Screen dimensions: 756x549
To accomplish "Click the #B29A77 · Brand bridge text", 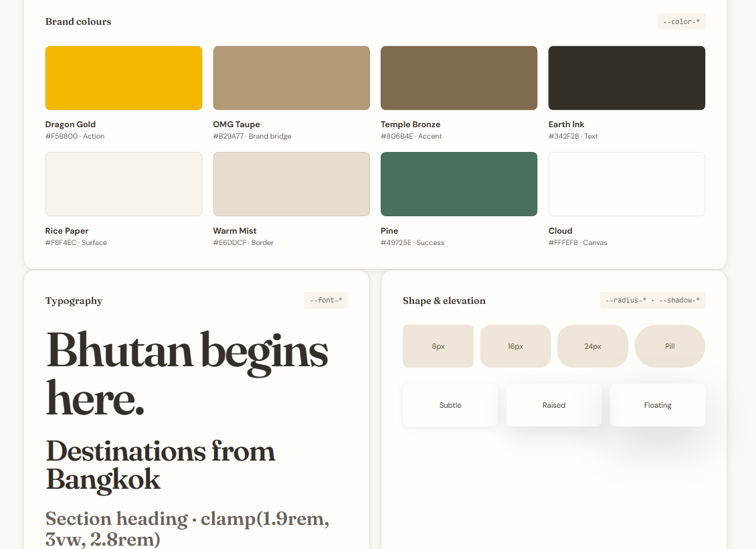I will click(x=252, y=136).
